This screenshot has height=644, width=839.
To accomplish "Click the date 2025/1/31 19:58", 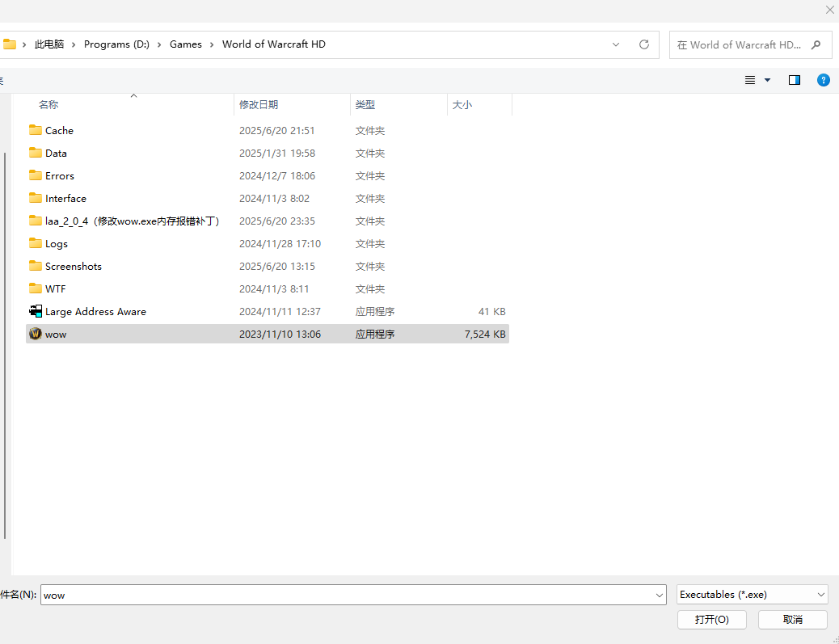I will [x=276, y=153].
